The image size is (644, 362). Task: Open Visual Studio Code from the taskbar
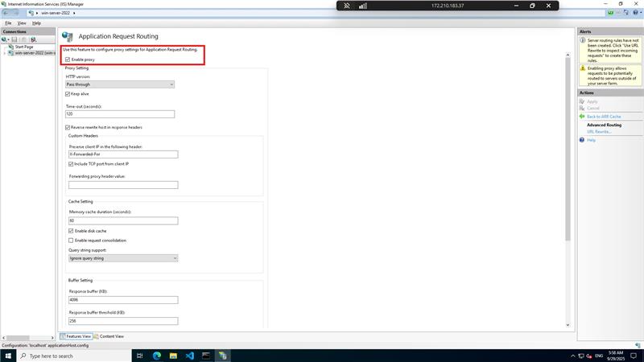click(190, 356)
